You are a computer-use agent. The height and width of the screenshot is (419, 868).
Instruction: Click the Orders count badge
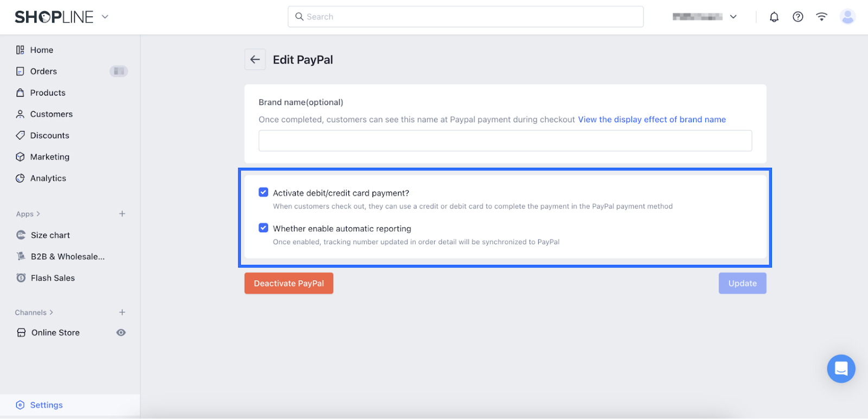119,71
